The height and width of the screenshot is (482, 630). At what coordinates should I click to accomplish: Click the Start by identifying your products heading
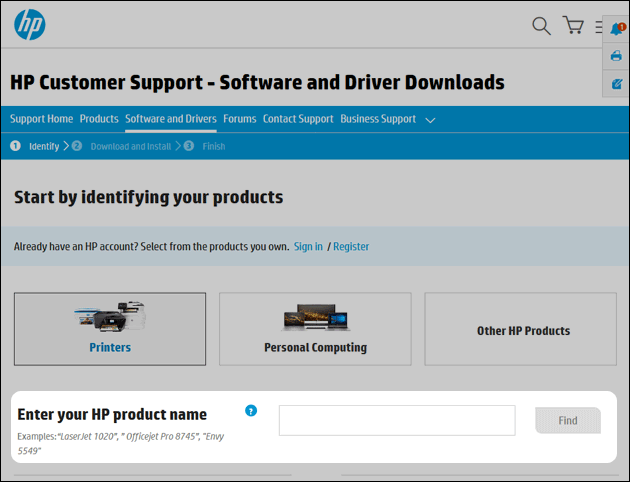click(149, 197)
